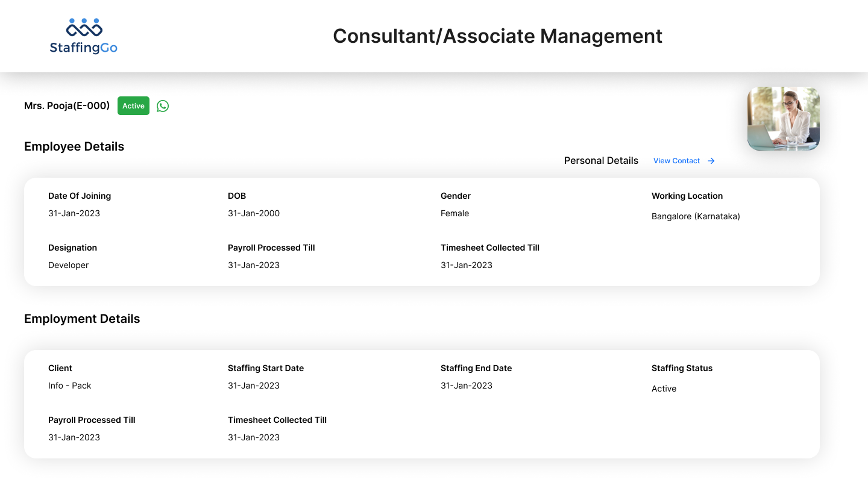Image resolution: width=868 pixels, height=503 pixels.
Task: Click the Employee Details section heading
Action: 74,146
